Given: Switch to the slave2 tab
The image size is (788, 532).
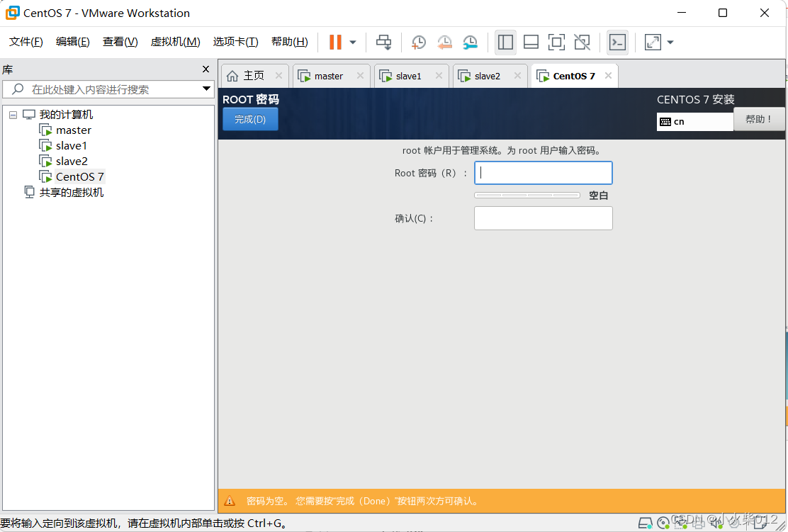Looking at the screenshot, I should pyautogui.click(x=487, y=76).
